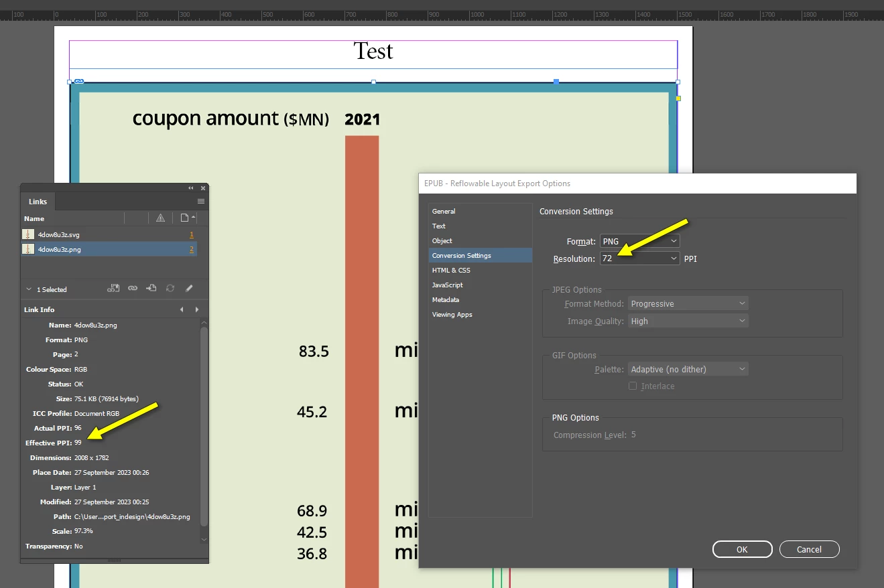Select the 4dow8u3z.svg link row
Image resolution: width=884 pixels, height=588 pixels.
click(x=109, y=234)
